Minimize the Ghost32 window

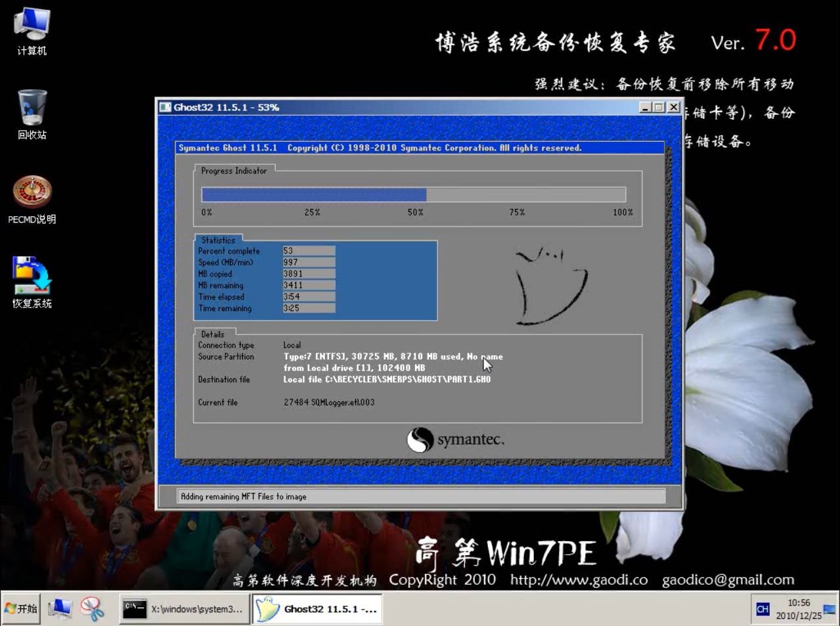pos(646,107)
